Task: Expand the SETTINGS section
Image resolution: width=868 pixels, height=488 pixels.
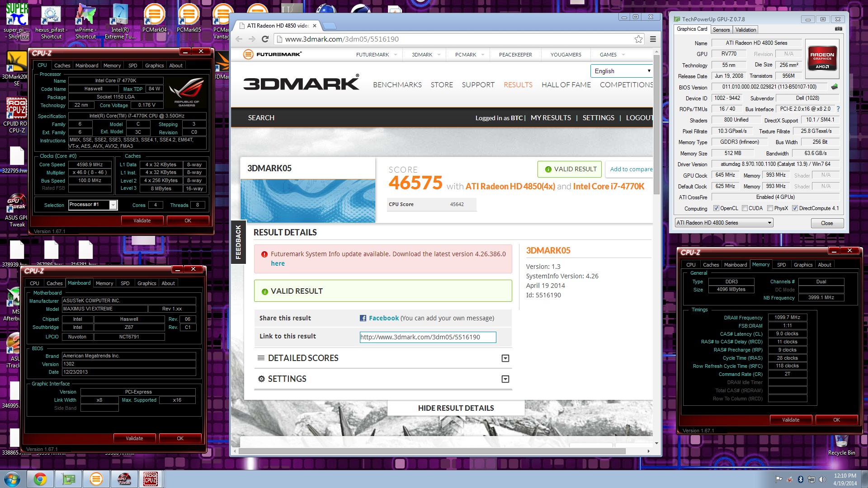Action: click(x=505, y=379)
